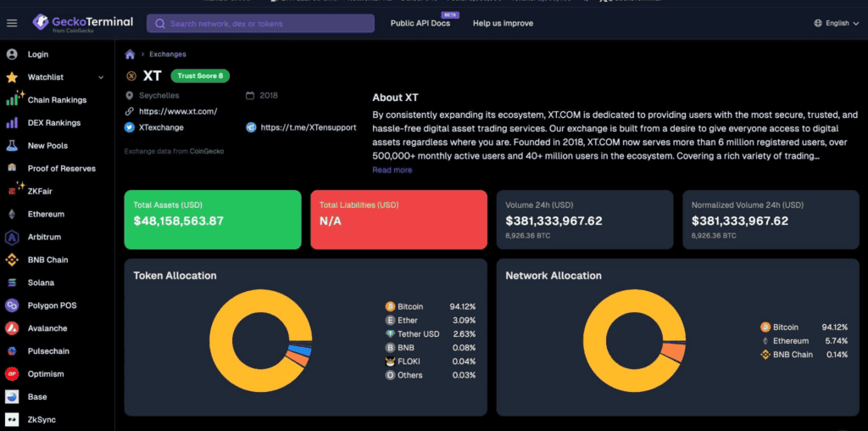Click the green Total Assets card
Screen dimensions: 868x431
click(x=213, y=220)
